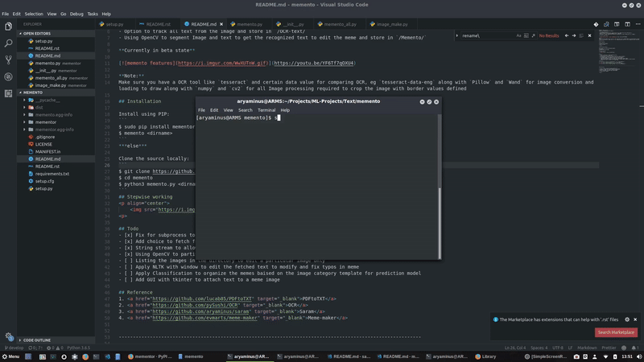Open the Extensions view in activity bar
644x362 pixels.
pyautogui.click(x=8, y=93)
